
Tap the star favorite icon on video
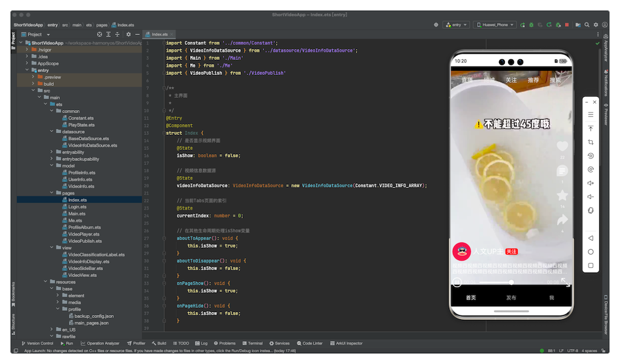tap(562, 195)
